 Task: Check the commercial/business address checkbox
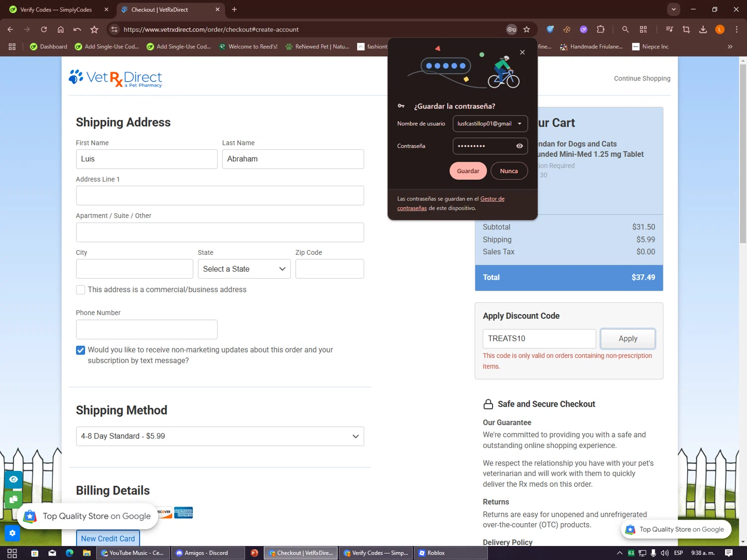click(80, 290)
